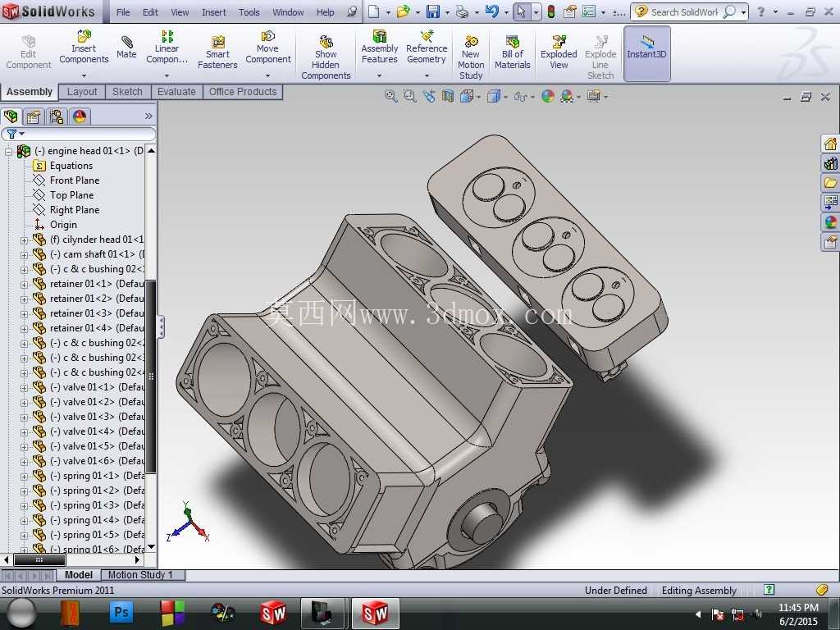Viewport: 840px width, 630px height.
Task: Click the Insert Components tool
Action: click(x=84, y=47)
